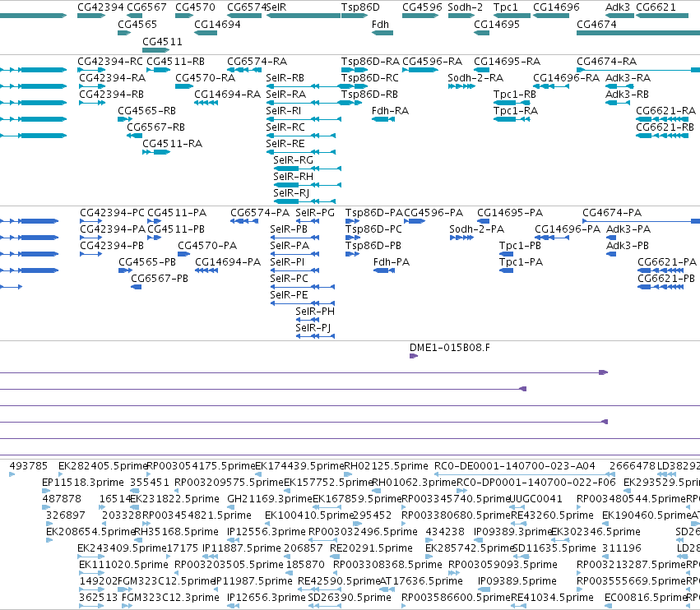Select the CG14695 gene label
Viewport: 700px width, 610px height.
coord(497,25)
